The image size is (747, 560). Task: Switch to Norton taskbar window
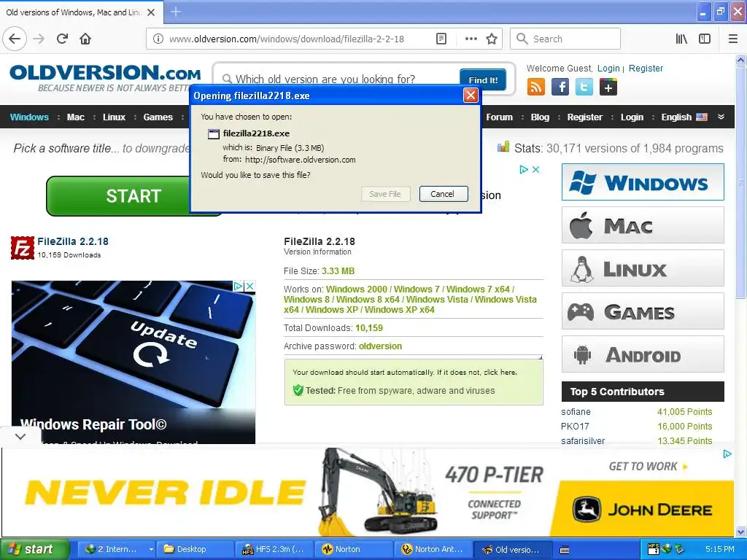(x=354, y=549)
